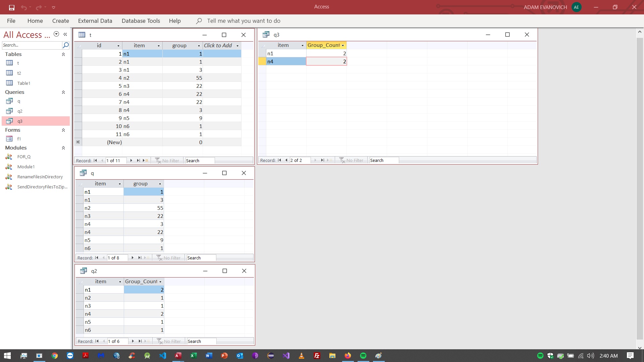Click the vertical scrollbar on right edge
Viewport: 644px width, 362px height.
639,188
